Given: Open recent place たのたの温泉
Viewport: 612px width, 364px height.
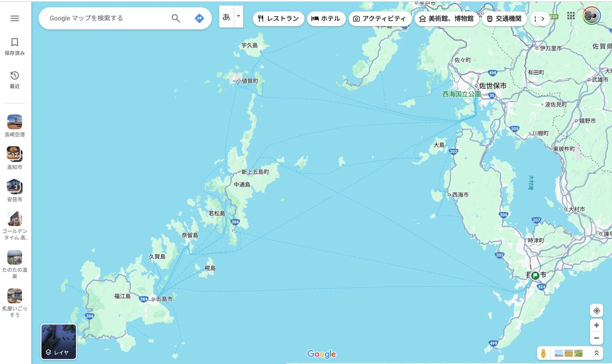Looking at the screenshot, I should click(x=15, y=264).
